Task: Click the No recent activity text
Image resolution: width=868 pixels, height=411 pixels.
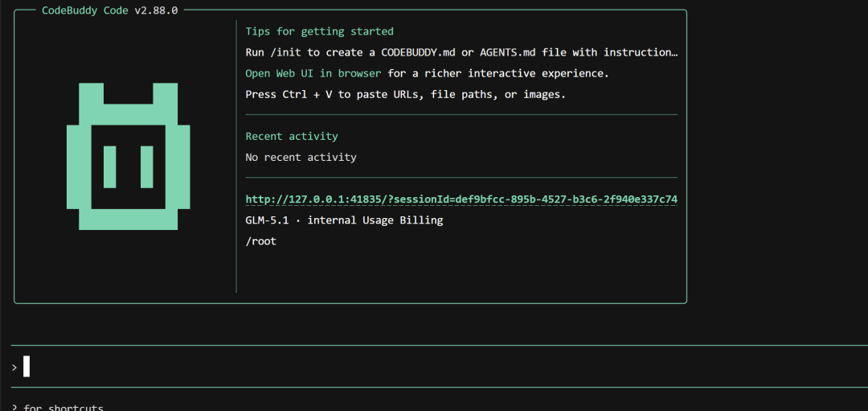Action: point(301,158)
